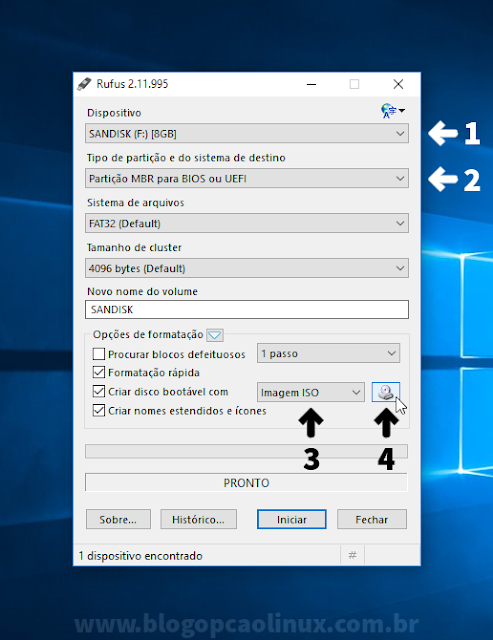This screenshot has width=493, height=640.
Task: Click the '1 dispositivo encontrado' status text
Action: 140,556
